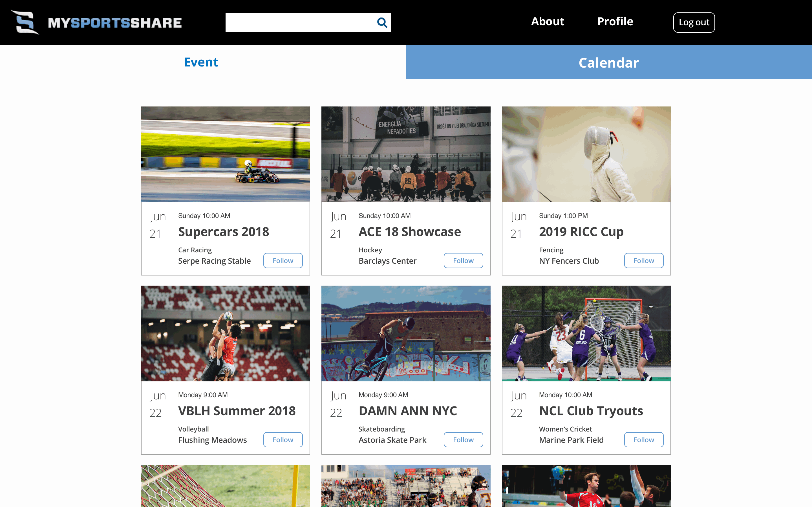The width and height of the screenshot is (812, 507).
Task: Go to the Profile page
Action: point(615,21)
